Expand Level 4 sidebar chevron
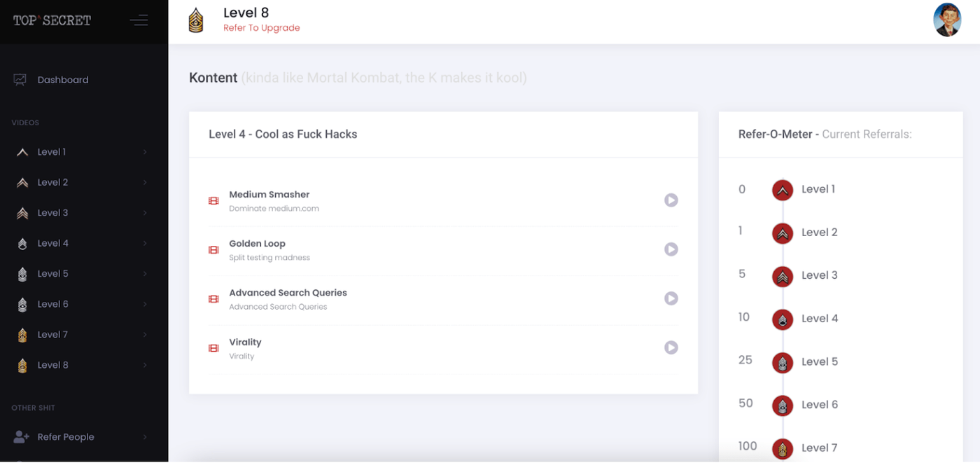The width and height of the screenshot is (980, 463). click(x=145, y=244)
